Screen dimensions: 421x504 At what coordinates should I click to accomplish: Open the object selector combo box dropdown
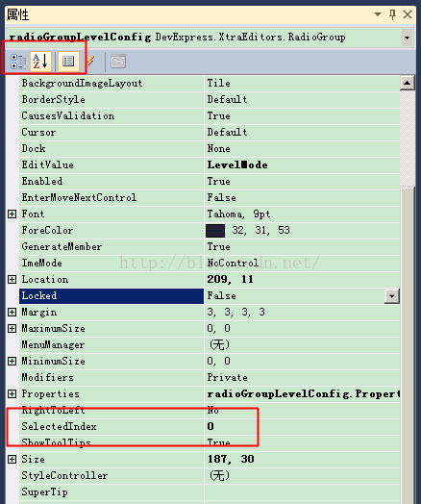pyautogui.click(x=407, y=38)
